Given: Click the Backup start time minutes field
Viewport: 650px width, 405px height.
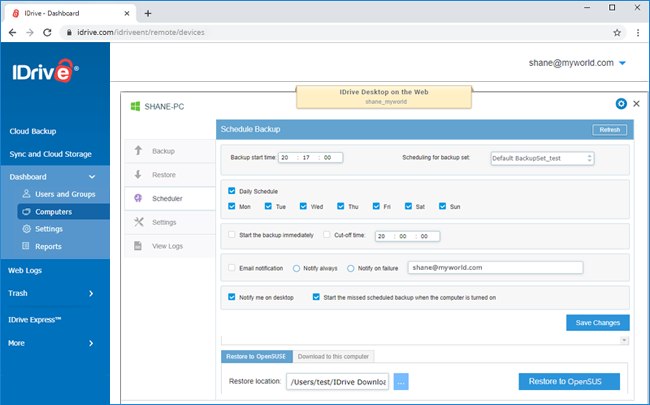Looking at the screenshot, I should (307, 158).
